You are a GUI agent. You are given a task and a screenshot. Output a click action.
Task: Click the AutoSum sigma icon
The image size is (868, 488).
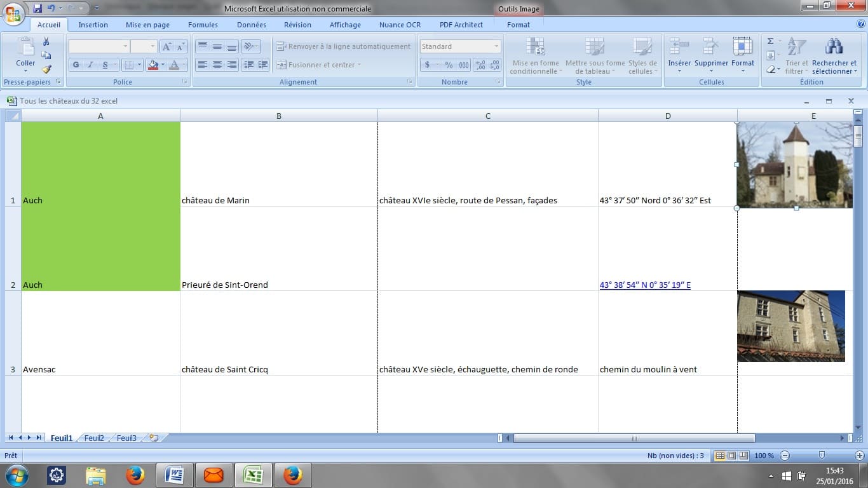click(x=770, y=41)
